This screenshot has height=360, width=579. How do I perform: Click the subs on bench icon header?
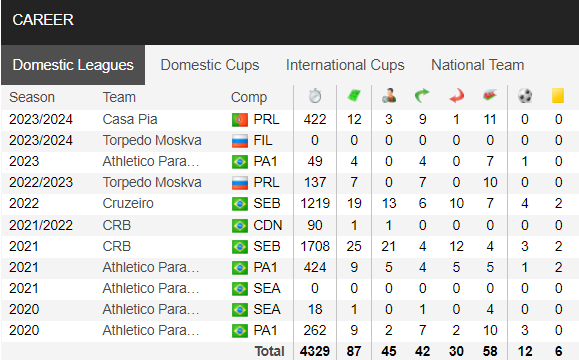coord(490,95)
